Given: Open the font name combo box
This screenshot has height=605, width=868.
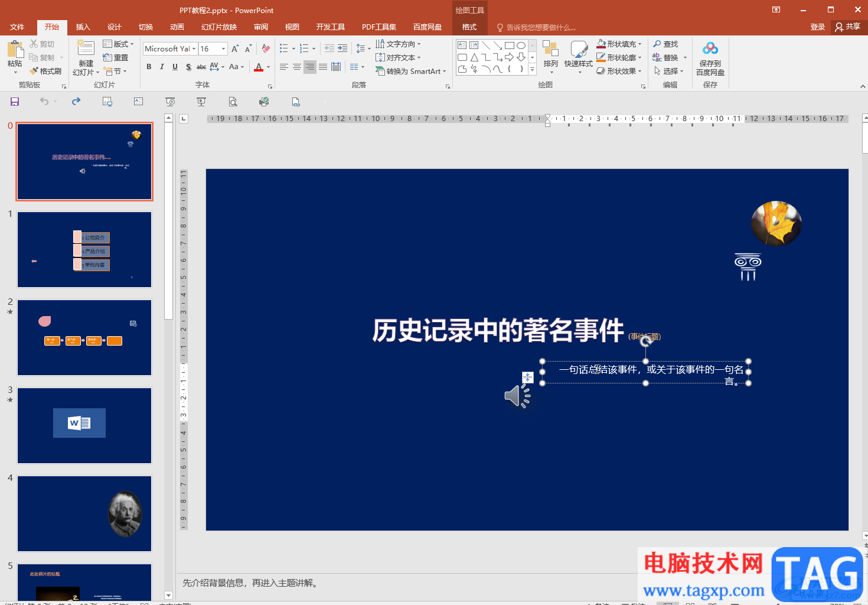Looking at the screenshot, I should [x=170, y=48].
